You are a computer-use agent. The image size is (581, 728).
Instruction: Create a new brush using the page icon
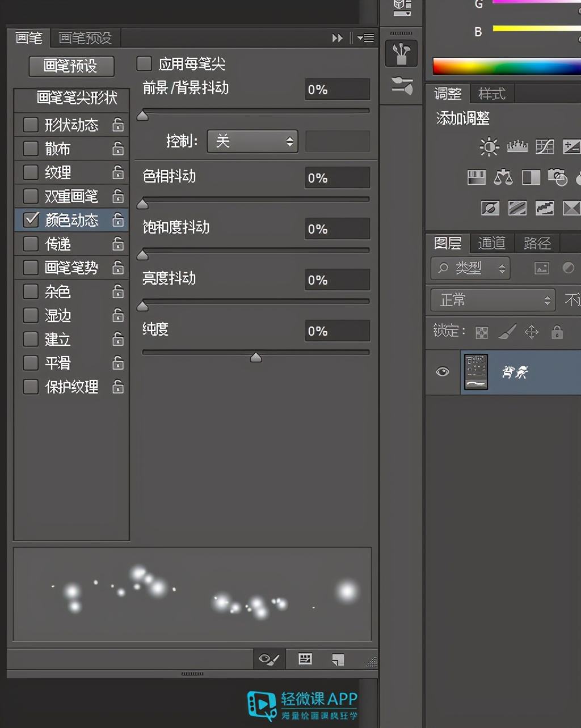click(338, 659)
